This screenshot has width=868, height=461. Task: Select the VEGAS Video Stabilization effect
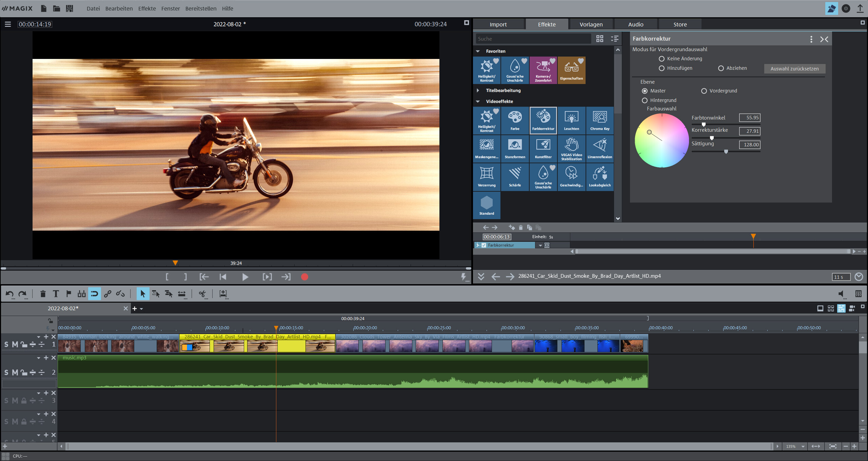pos(571,148)
